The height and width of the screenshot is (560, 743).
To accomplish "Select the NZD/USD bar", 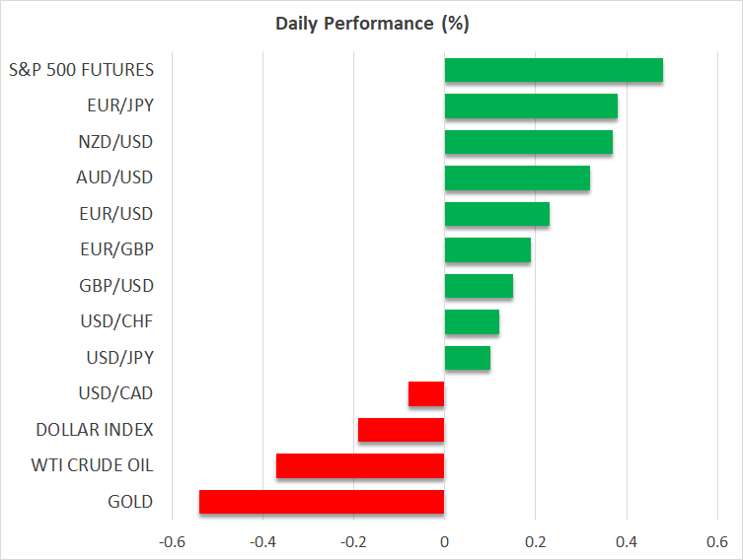I will pos(528,142).
